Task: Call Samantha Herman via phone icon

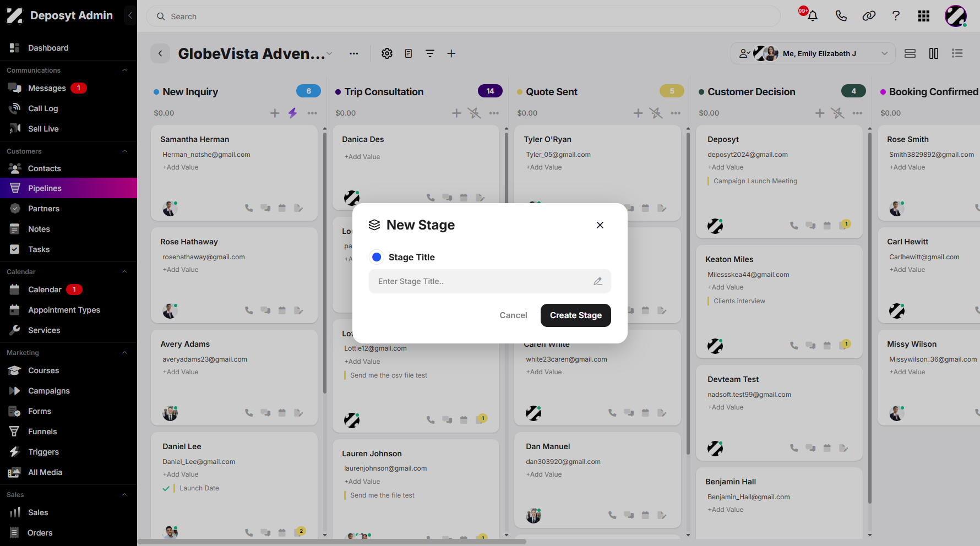Action: (x=249, y=208)
